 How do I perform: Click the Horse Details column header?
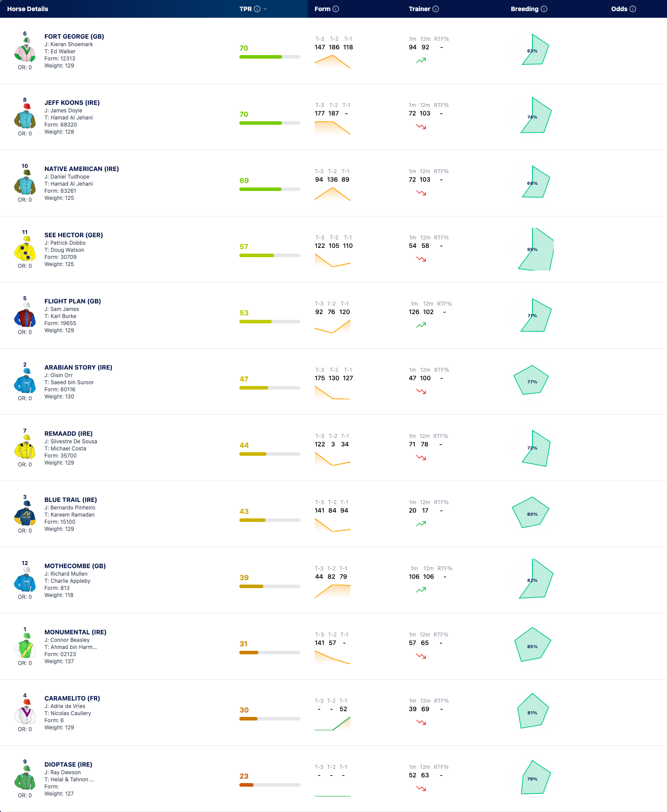point(28,9)
